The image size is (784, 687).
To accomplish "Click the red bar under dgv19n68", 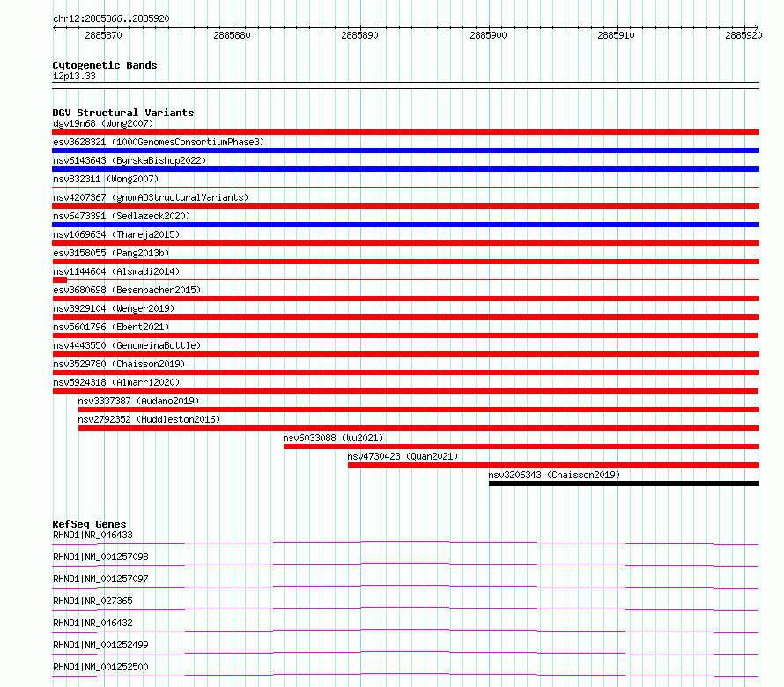I will (x=405, y=132).
